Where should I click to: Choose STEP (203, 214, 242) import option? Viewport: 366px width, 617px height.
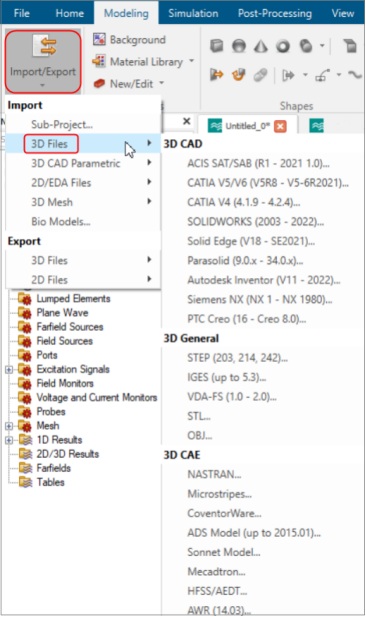[237, 358]
